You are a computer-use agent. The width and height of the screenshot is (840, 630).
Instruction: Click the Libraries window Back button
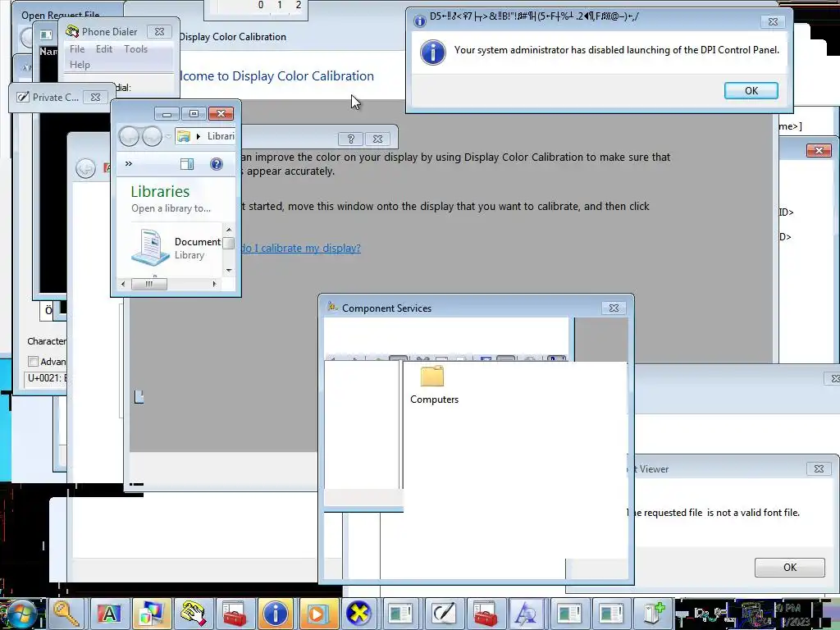click(129, 136)
